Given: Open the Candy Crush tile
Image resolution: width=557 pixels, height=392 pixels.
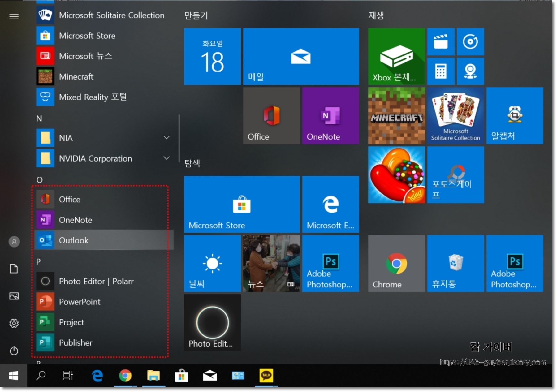Looking at the screenshot, I should 396,175.
